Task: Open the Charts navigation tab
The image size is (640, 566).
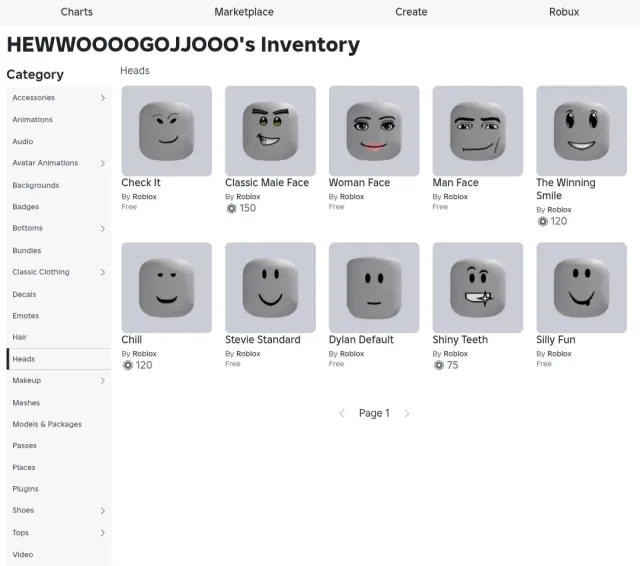Action: point(77,12)
